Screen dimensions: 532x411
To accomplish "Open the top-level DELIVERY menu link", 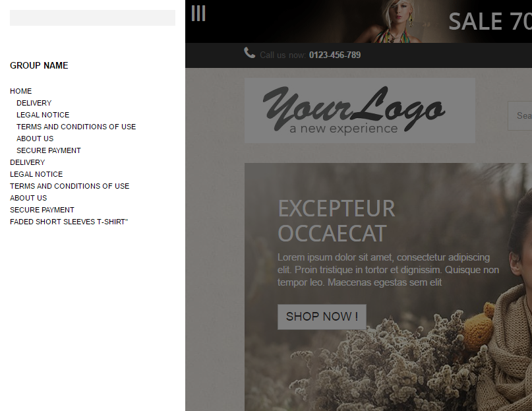I will [27, 162].
